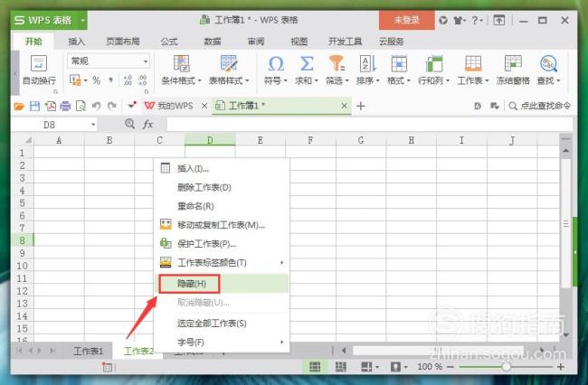This screenshot has height=385, width=588.
Task: Switch to the 数据 ribbon tab
Action: pos(213,42)
